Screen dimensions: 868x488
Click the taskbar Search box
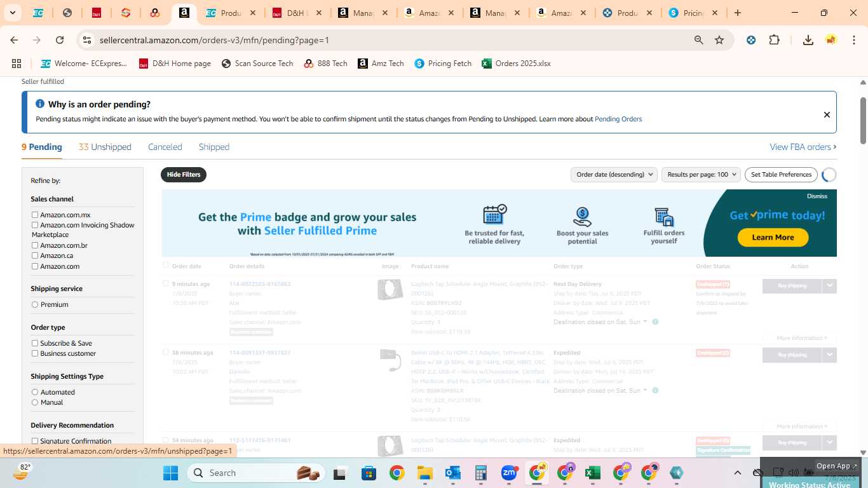pos(255,473)
